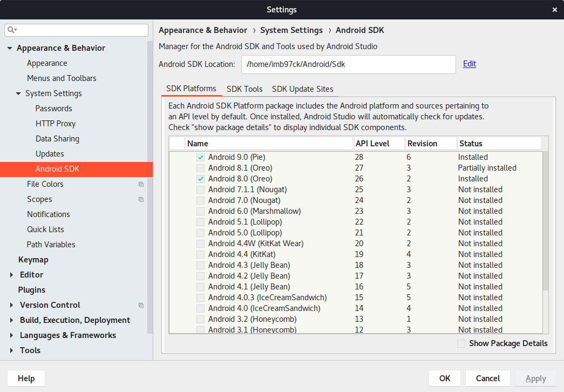This screenshot has width=564, height=392.
Task: Click the settings search field
Action: pyautogui.click(x=76, y=30)
